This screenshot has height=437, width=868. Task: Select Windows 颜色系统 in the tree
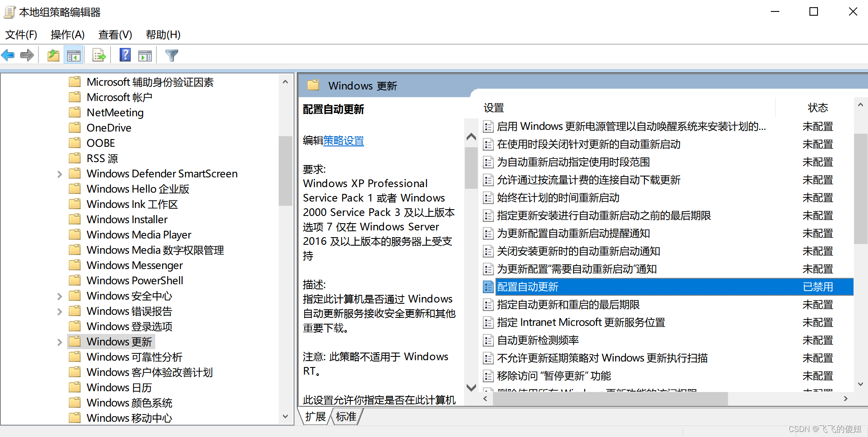tap(129, 403)
